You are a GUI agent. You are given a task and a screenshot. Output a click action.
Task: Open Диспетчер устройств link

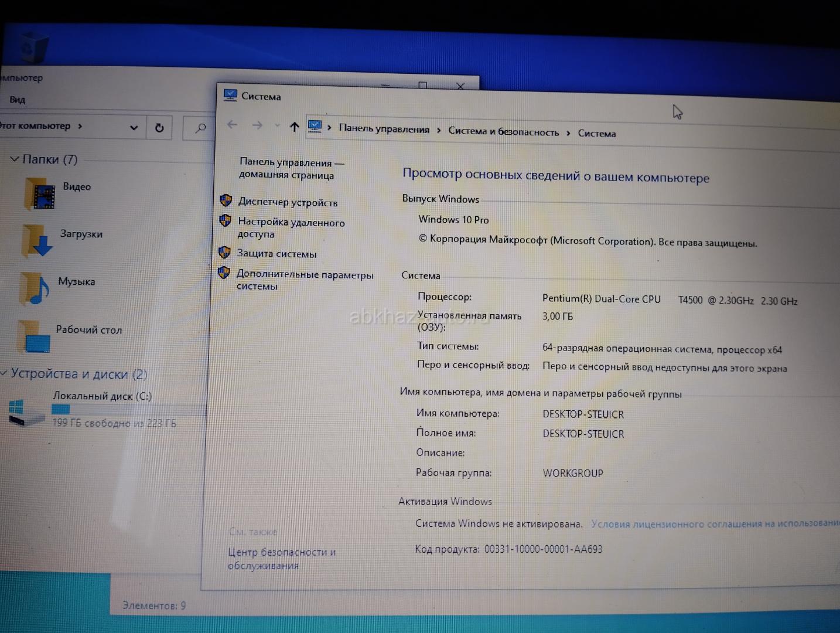(x=288, y=202)
